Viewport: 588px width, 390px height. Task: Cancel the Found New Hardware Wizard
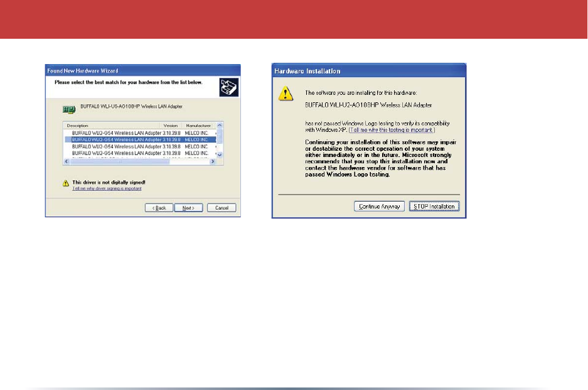[x=222, y=208]
